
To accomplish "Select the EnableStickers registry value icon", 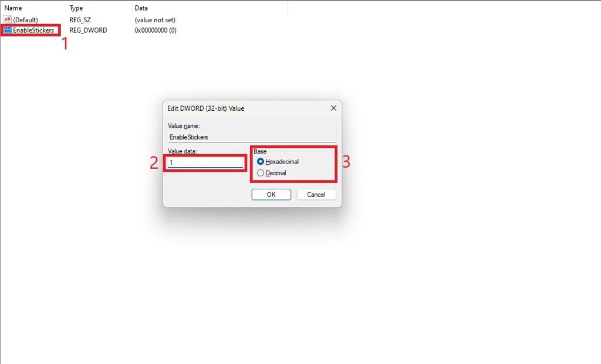I will [x=8, y=30].
